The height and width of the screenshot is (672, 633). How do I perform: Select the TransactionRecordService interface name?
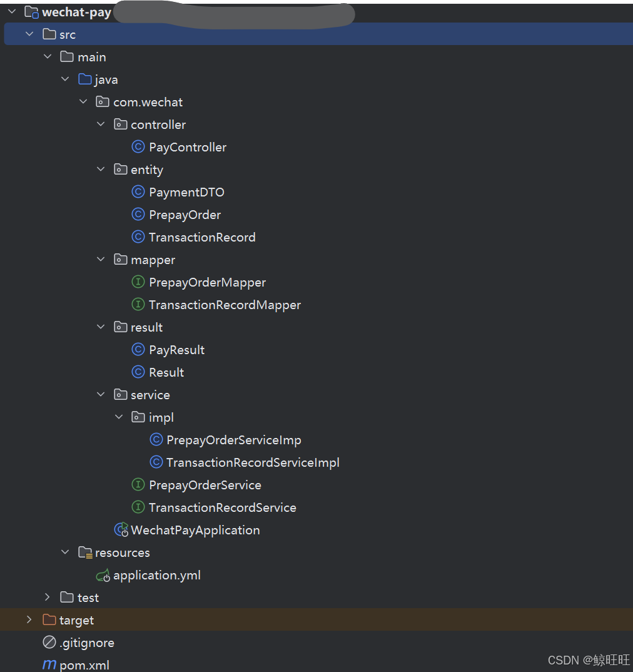(223, 507)
